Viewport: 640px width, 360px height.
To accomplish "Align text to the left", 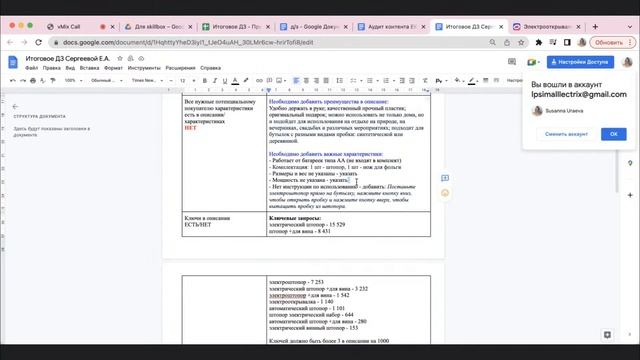I will click(x=296, y=81).
